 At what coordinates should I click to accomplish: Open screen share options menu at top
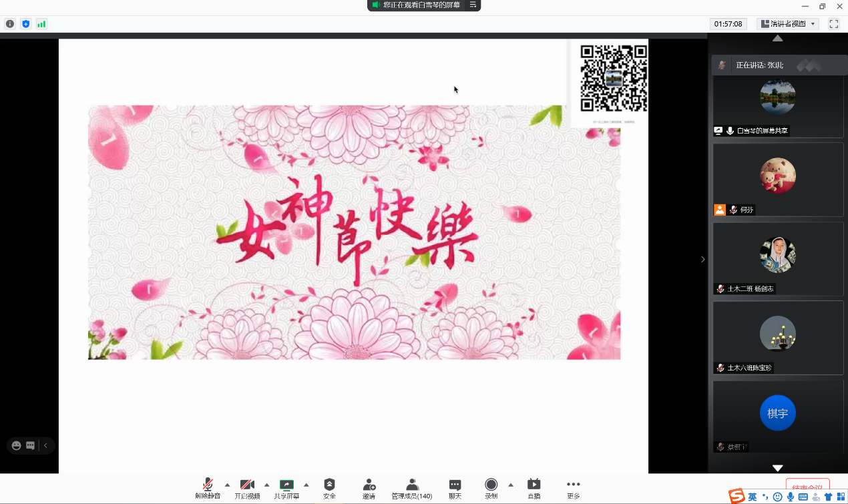[x=473, y=5]
